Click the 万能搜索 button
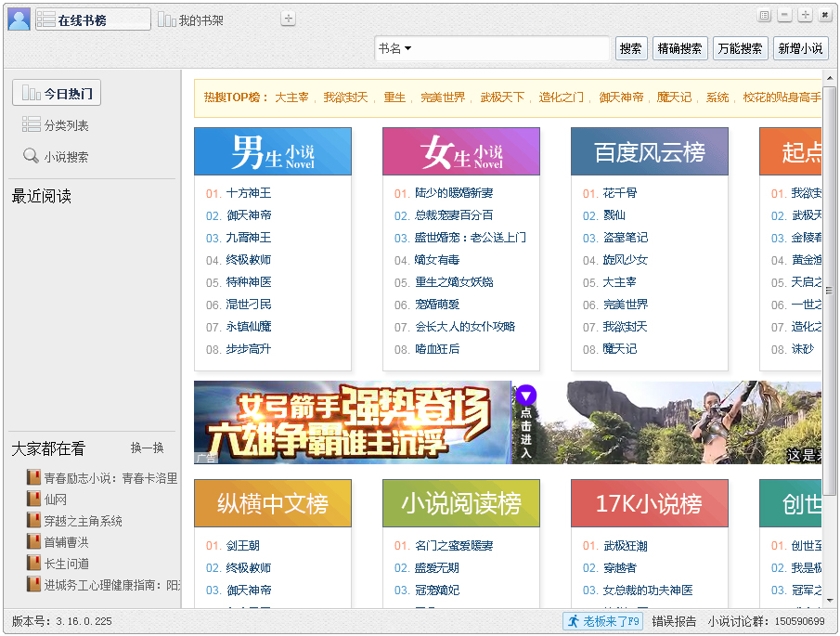This screenshot has height=636, width=840. (740, 48)
